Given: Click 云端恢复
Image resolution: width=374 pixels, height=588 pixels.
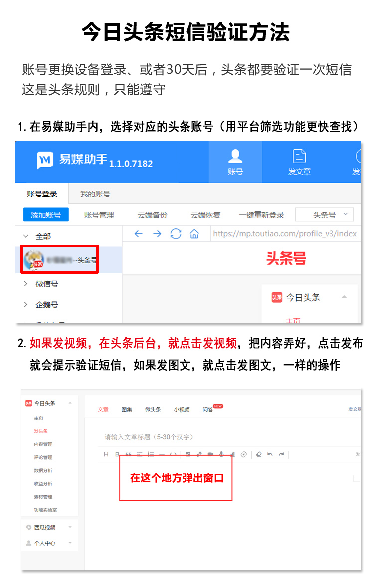Looking at the screenshot, I should 205,215.
